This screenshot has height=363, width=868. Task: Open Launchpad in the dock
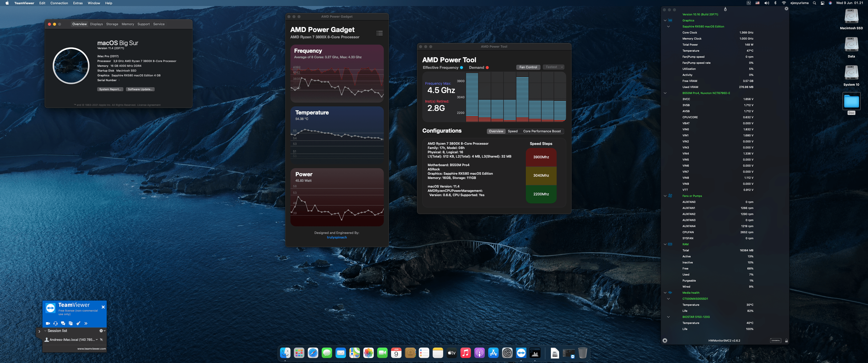coord(299,353)
